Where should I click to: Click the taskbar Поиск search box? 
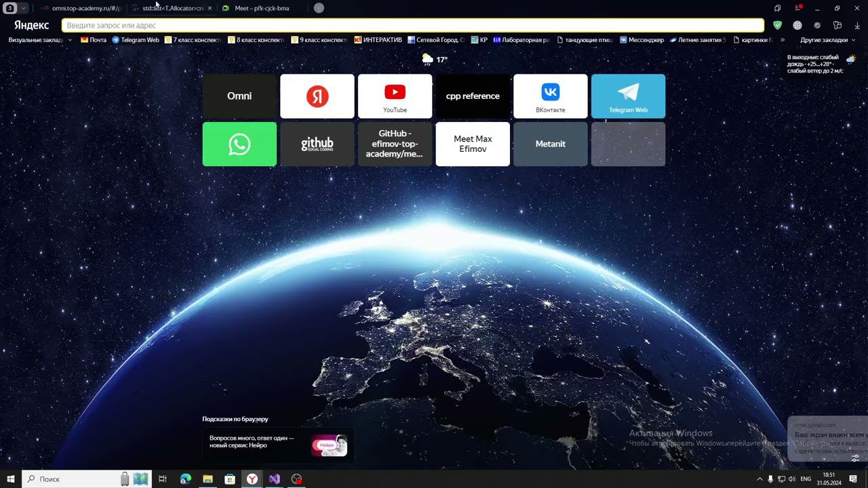click(x=87, y=479)
